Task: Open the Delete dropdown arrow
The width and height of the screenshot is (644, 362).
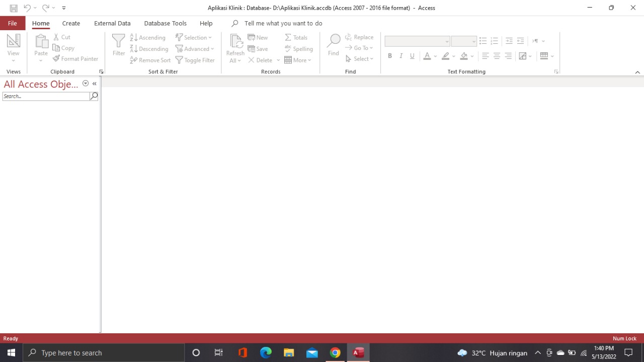Action: 278,60
